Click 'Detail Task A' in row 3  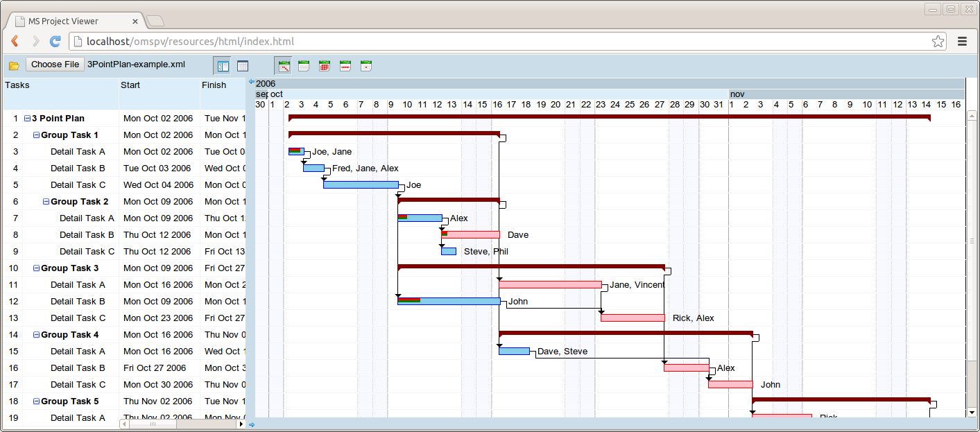coord(78,152)
